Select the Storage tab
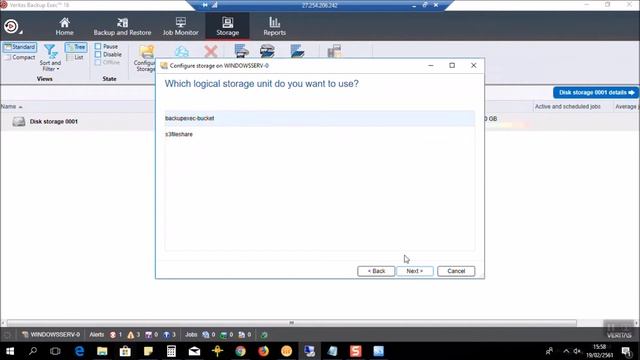 tap(227, 27)
